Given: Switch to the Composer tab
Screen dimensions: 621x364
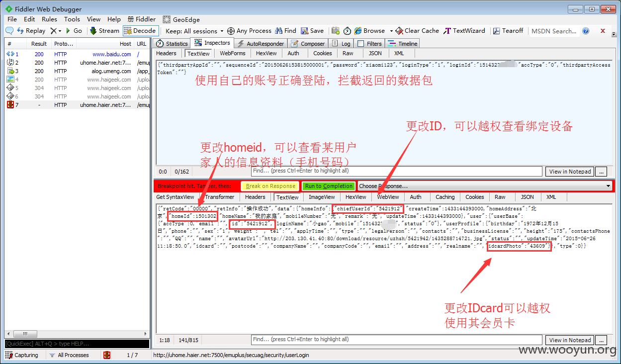Looking at the screenshot, I should click(x=308, y=44).
